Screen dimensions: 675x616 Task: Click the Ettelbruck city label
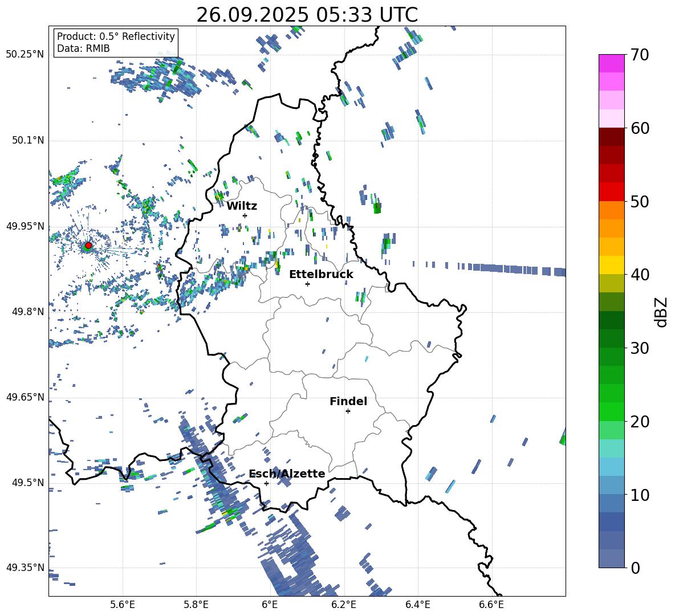tap(321, 275)
